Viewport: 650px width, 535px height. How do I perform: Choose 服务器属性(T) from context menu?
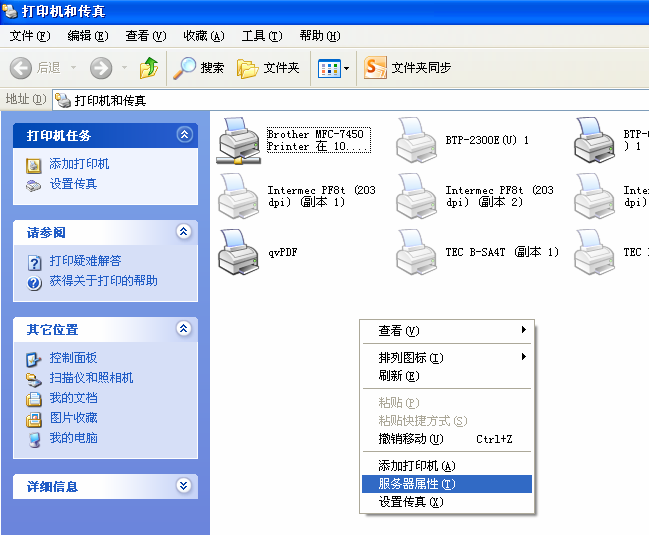tap(447, 484)
